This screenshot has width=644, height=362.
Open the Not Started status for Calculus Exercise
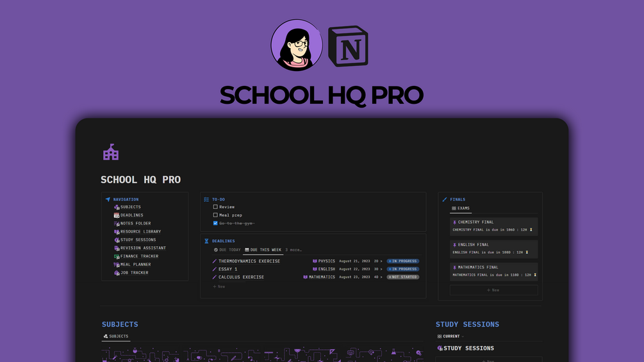[x=403, y=277]
